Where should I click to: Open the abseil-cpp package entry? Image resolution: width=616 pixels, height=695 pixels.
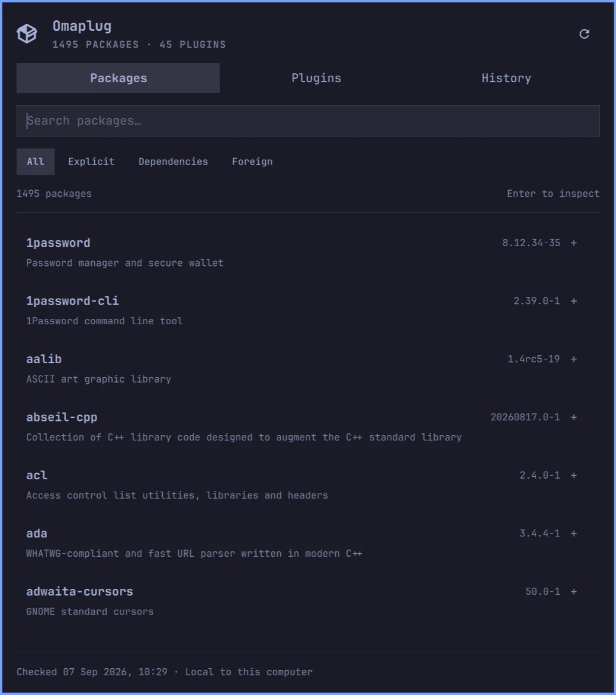[308, 427]
